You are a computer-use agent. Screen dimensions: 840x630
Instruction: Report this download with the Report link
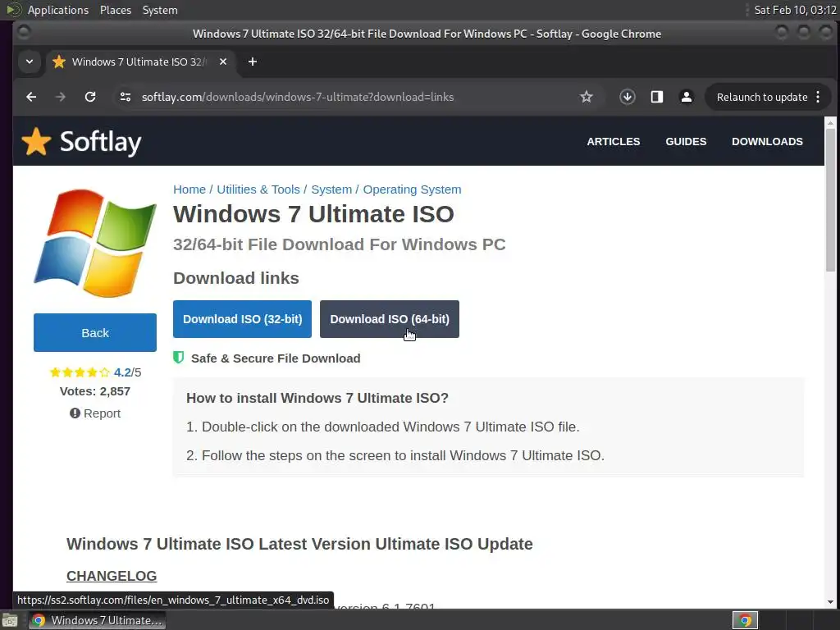(95, 413)
